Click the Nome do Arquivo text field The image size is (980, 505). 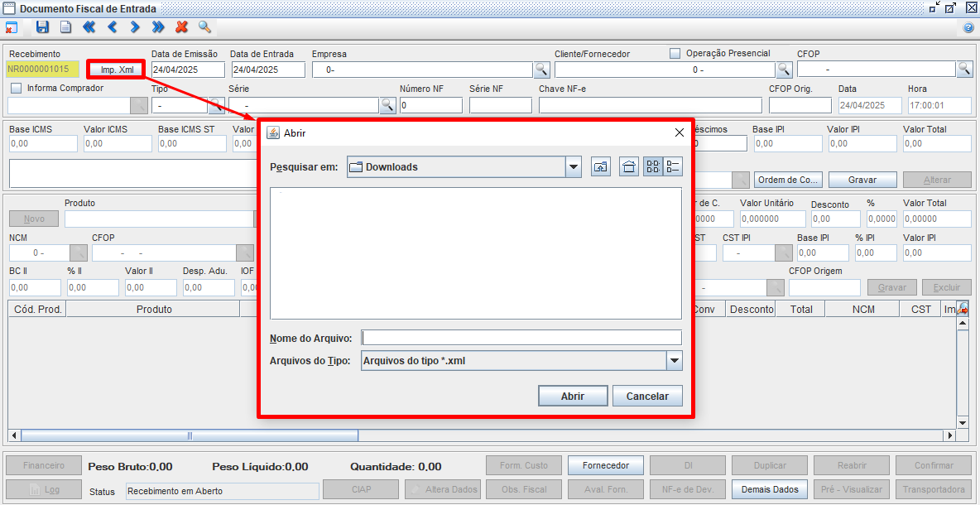point(521,338)
